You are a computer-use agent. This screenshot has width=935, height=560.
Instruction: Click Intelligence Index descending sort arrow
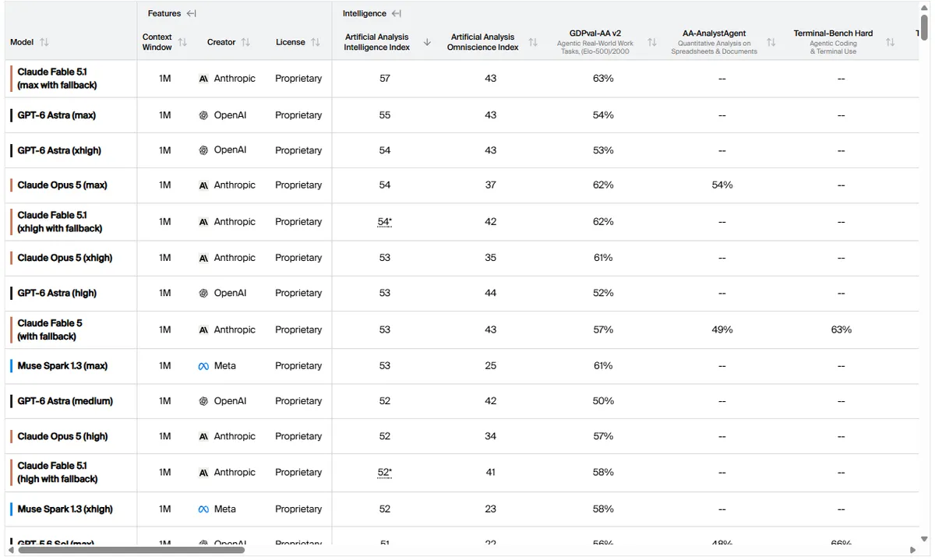tap(427, 42)
